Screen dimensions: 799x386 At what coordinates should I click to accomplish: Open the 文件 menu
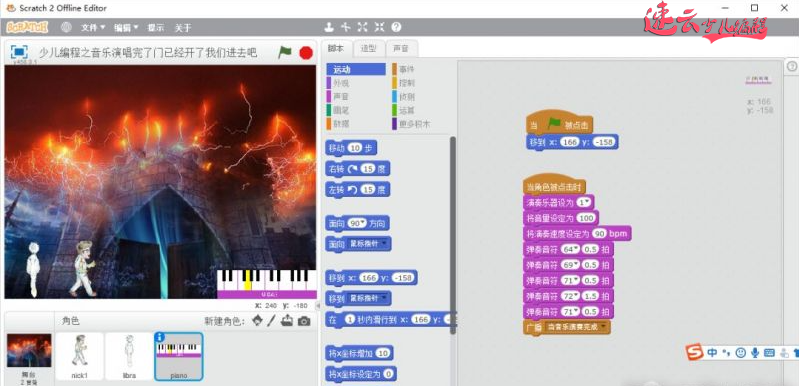pyautogui.click(x=93, y=27)
